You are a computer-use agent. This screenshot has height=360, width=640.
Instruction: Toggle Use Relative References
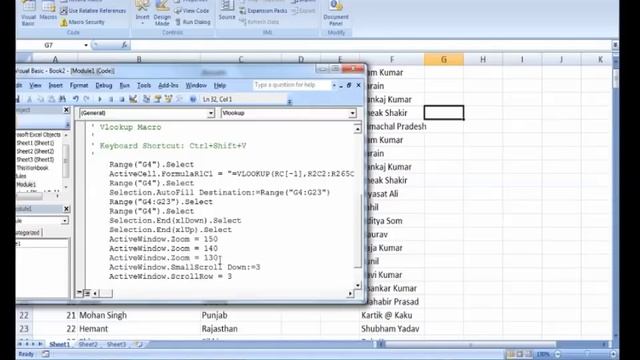93,11
